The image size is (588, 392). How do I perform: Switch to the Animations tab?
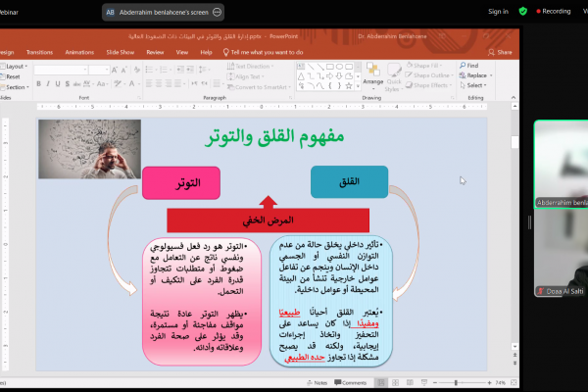pyautogui.click(x=80, y=52)
